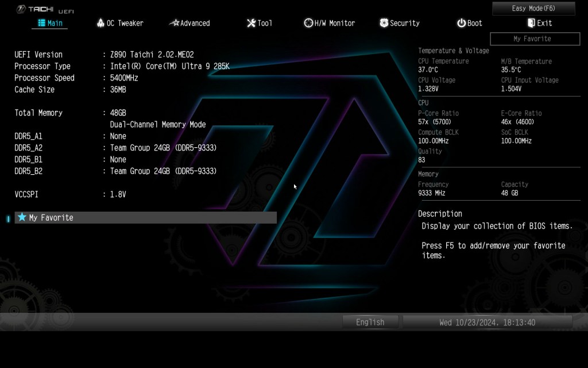
Task: Click Processor Type Intel Core Ultra 9 285K
Action: point(169,66)
